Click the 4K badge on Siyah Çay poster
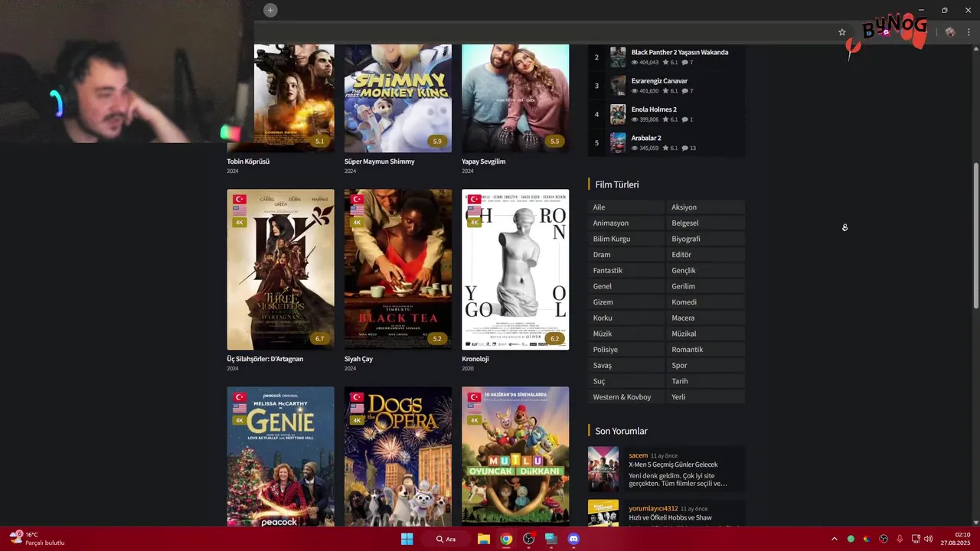Viewport: 980px width, 551px height. pyautogui.click(x=357, y=223)
